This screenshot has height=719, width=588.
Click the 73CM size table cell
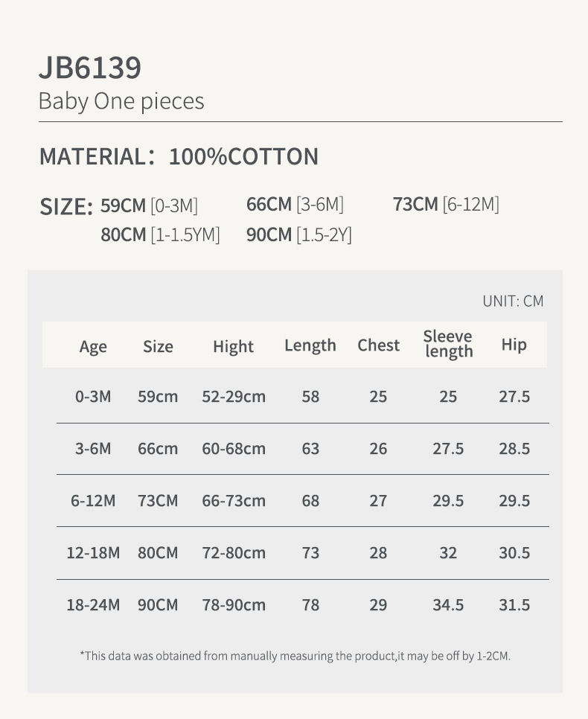click(158, 501)
